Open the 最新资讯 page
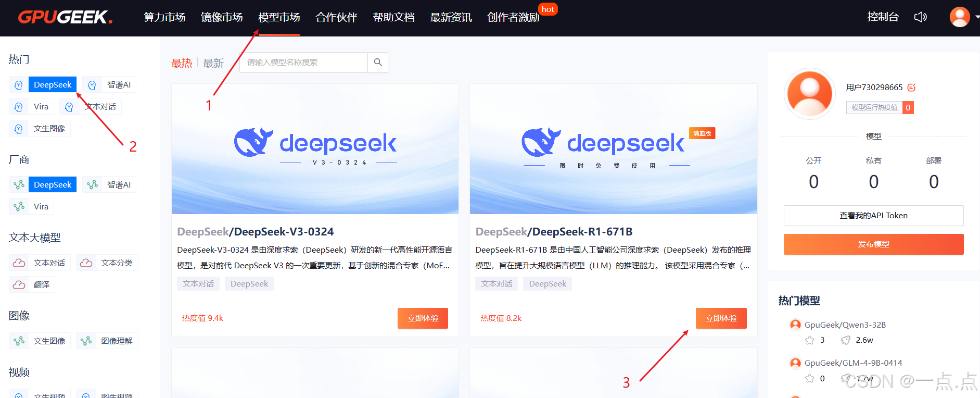 pyautogui.click(x=451, y=17)
